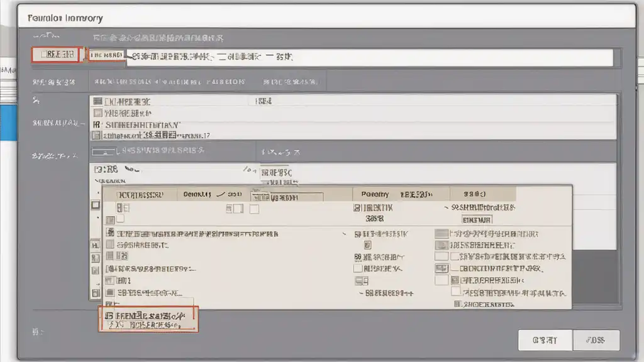Click the 'H' labeled icon in the left strip
Screen dimensions: 644x362
pyautogui.click(x=96, y=246)
